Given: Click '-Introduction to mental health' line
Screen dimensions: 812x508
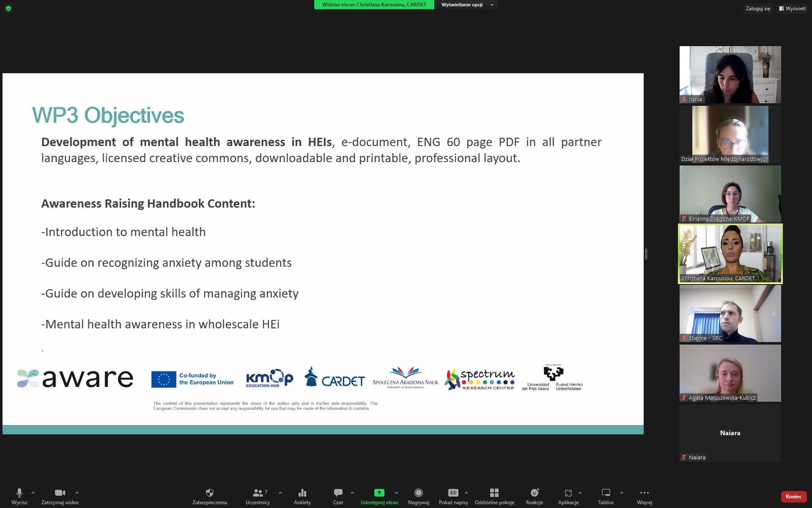Looking at the screenshot, I should tap(123, 232).
